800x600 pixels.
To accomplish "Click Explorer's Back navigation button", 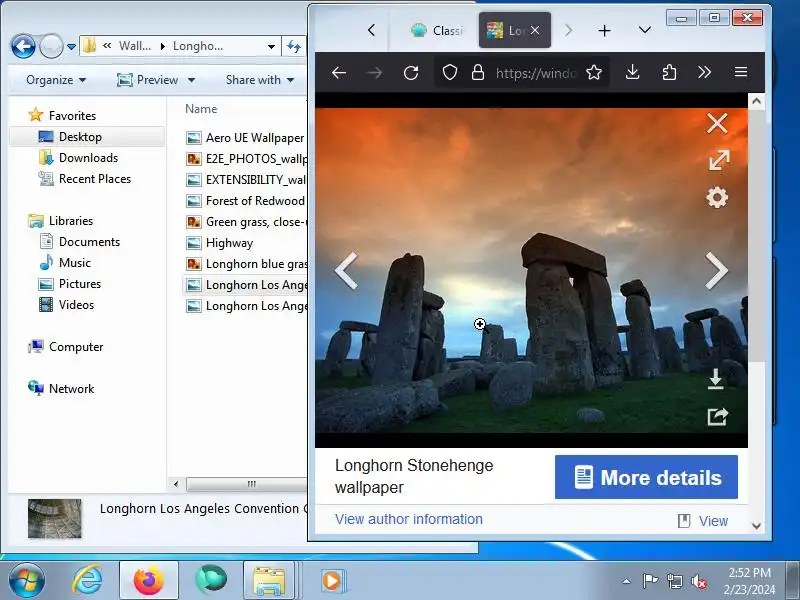I will [x=23, y=47].
